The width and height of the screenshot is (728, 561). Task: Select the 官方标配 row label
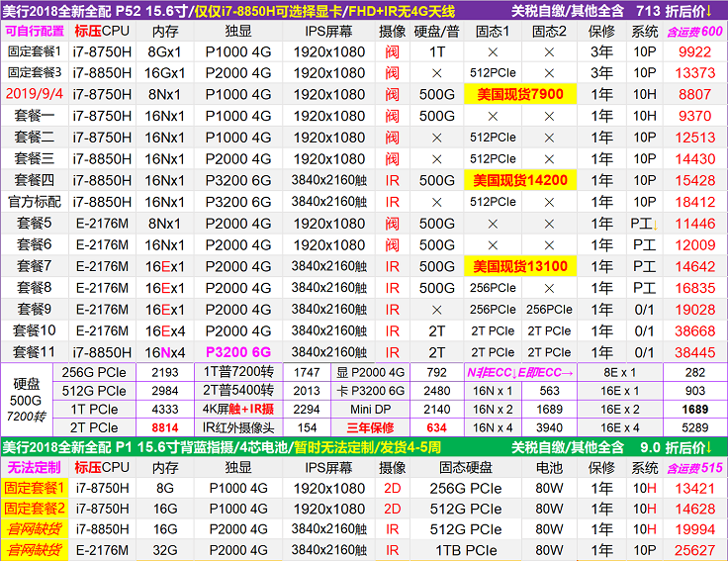tap(35, 202)
